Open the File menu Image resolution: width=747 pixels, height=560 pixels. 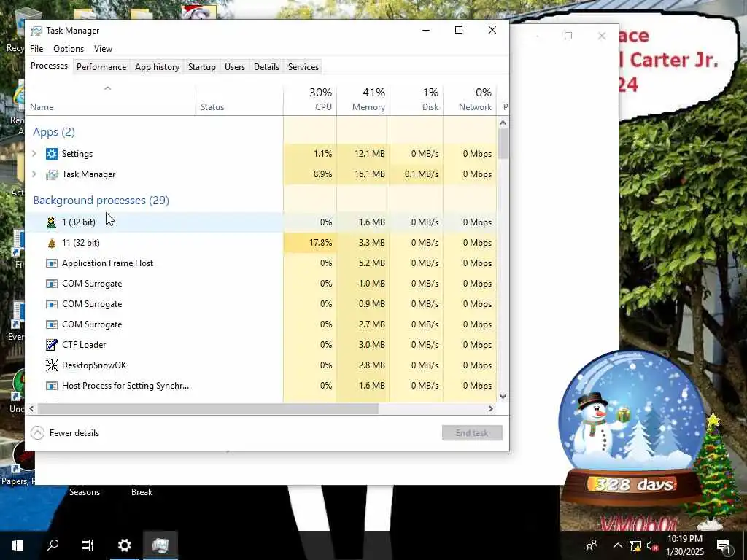[x=36, y=49]
